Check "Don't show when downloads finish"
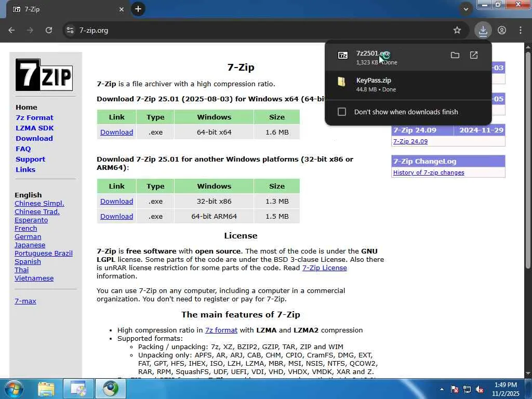The width and height of the screenshot is (532, 399). 342,112
